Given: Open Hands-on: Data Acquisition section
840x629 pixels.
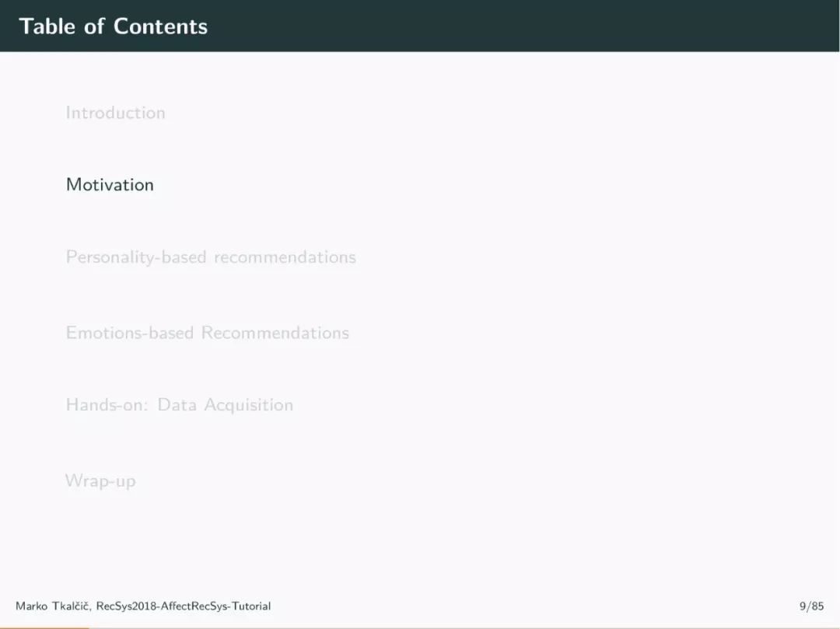Looking at the screenshot, I should click(180, 405).
